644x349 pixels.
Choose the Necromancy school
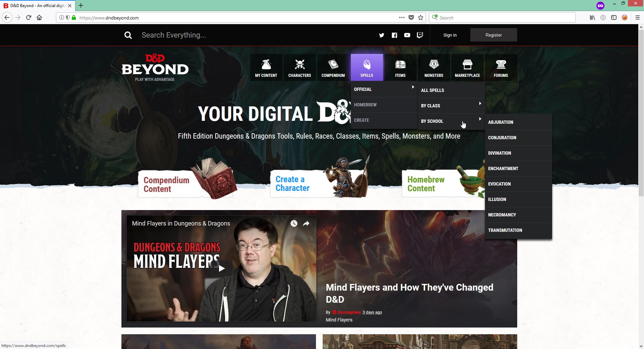518,215
